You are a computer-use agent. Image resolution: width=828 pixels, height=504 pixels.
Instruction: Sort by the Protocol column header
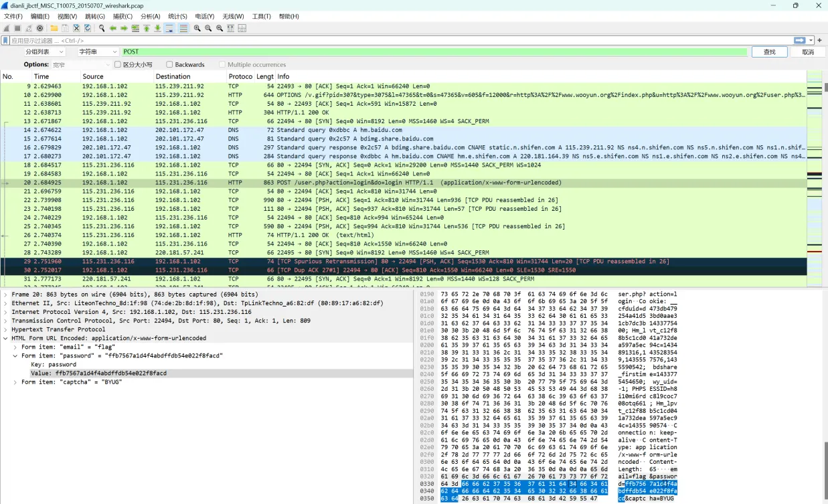(240, 76)
